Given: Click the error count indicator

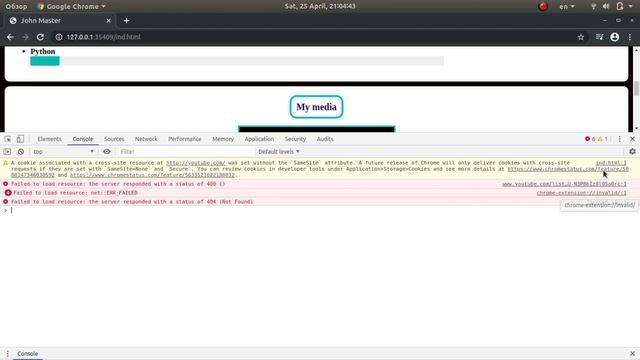Looking at the screenshot, I should tap(590, 139).
